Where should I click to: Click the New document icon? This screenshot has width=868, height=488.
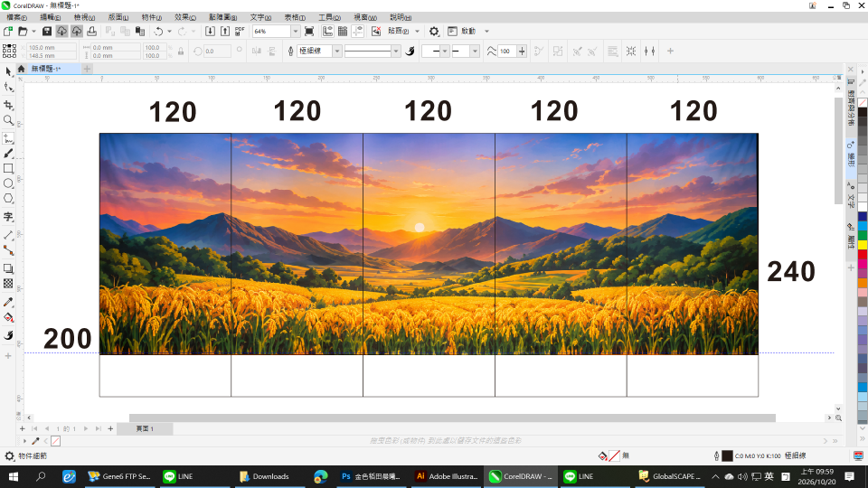tap(8, 31)
